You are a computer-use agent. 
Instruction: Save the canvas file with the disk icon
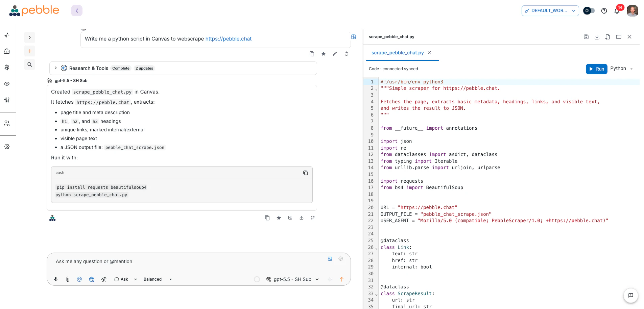586,37
